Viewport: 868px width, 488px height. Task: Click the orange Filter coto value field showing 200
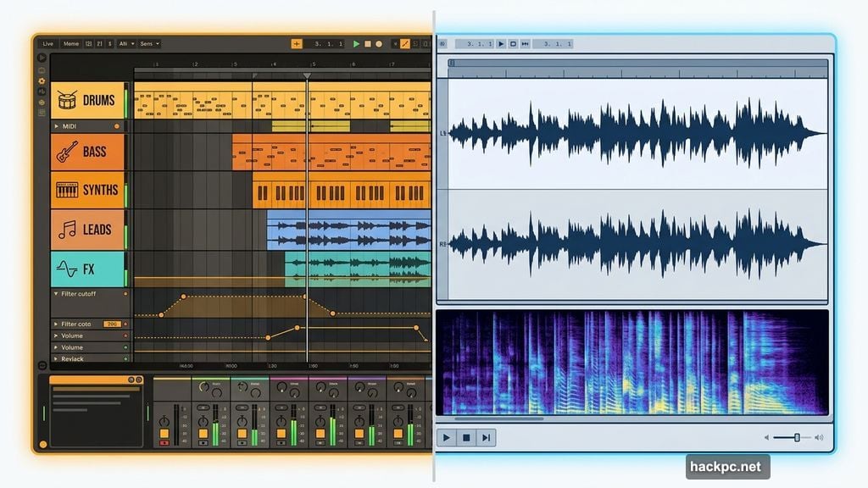[x=113, y=324]
